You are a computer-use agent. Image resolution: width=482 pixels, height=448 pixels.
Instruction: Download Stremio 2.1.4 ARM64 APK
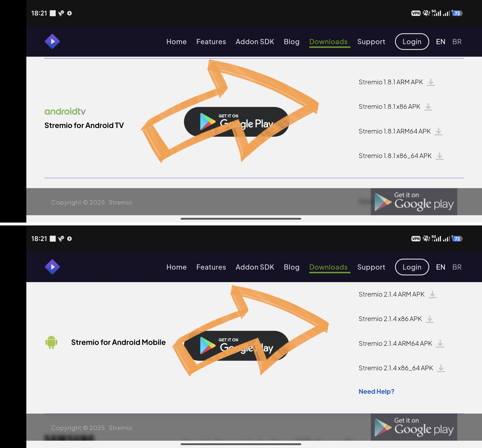401,344
